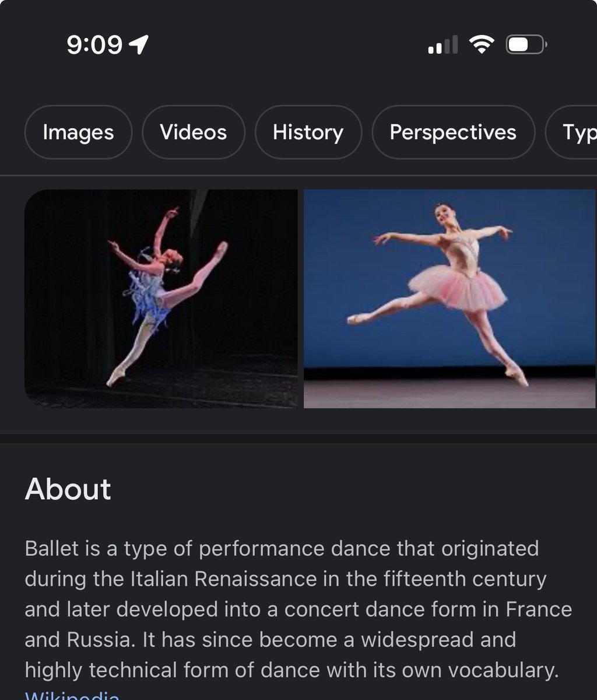Tap the Wi-Fi status icon

[x=482, y=44]
